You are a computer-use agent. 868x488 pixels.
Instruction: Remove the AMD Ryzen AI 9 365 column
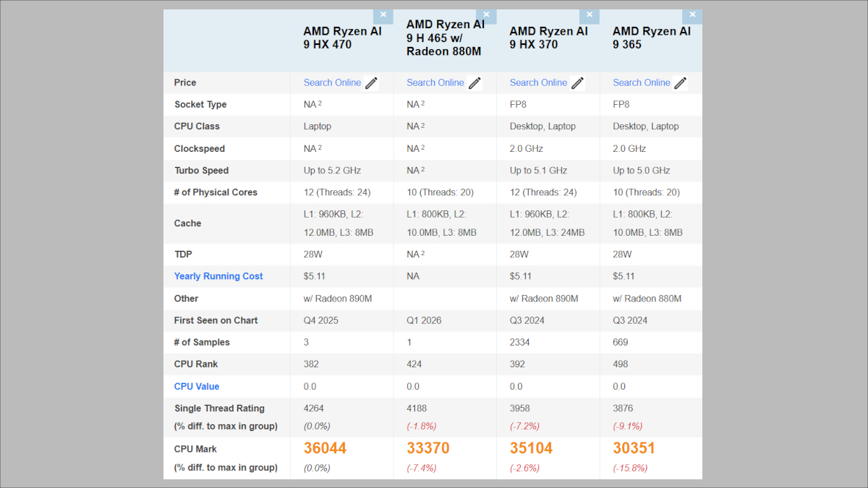[692, 15]
